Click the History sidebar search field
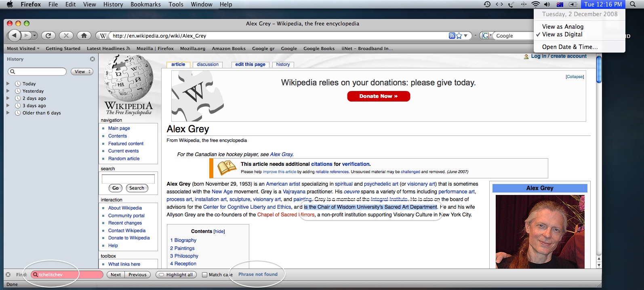Screen dimensions: 644x290 coord(37,72)
